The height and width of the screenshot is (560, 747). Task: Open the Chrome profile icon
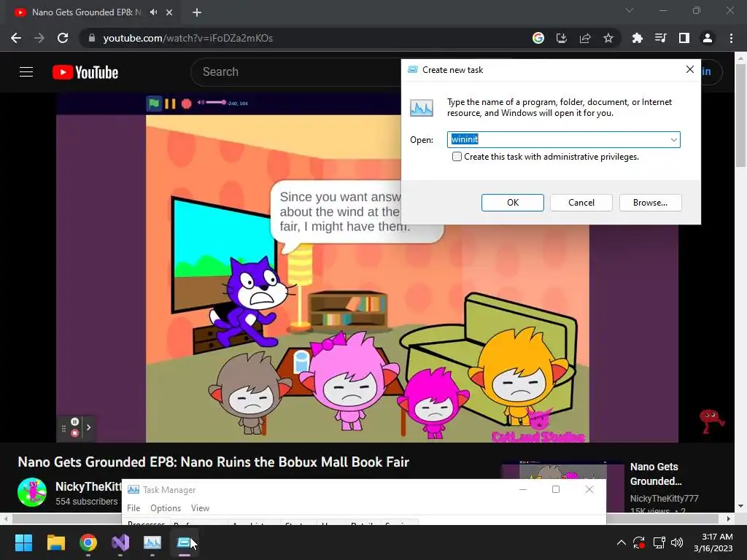(708, 38)
